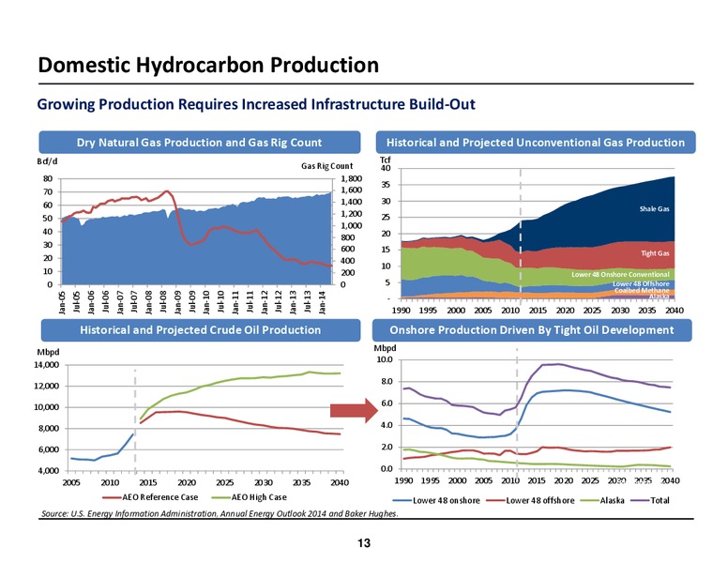Click the '10.0' axis value on the tight oil chart

[x=385, y=359]
